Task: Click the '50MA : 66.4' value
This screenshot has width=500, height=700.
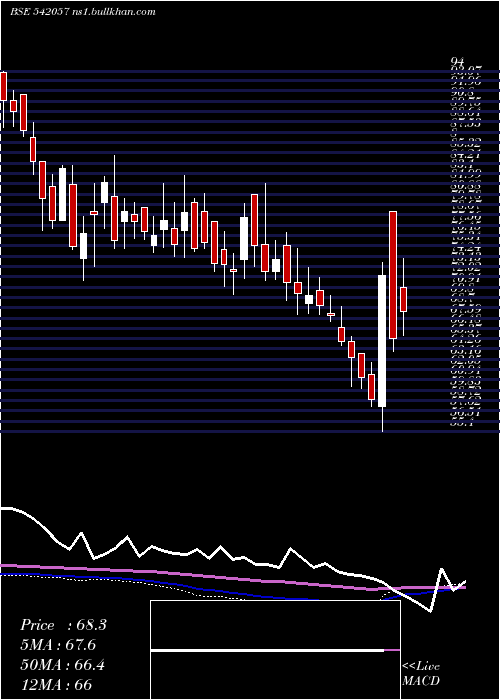Action: pos(63,665)
